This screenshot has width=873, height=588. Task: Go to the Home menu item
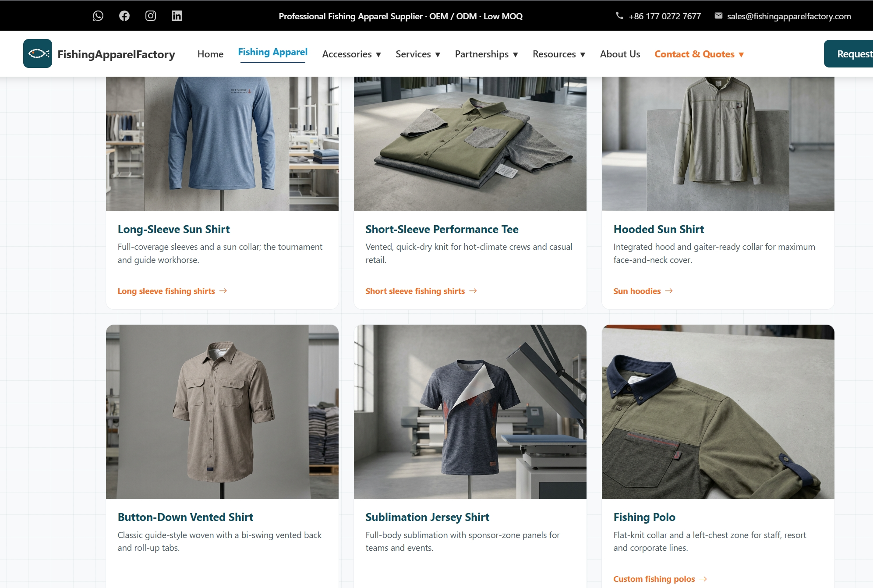coord(210,54)
